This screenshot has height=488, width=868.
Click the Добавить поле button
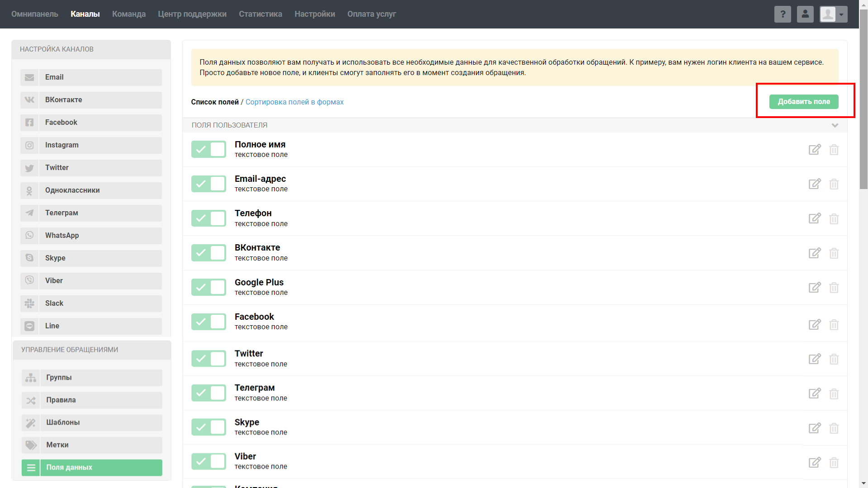pyautogui.click(x=803, y=102)
